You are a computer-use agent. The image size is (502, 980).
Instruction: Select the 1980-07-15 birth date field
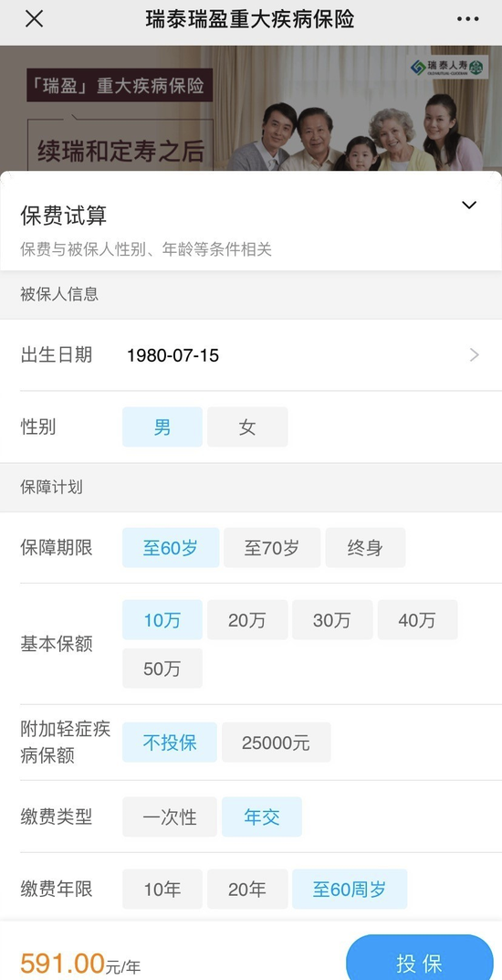coord(173,355)
